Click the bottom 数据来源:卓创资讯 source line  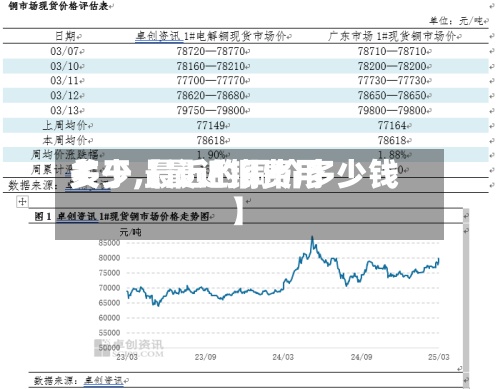pos(79,380)
